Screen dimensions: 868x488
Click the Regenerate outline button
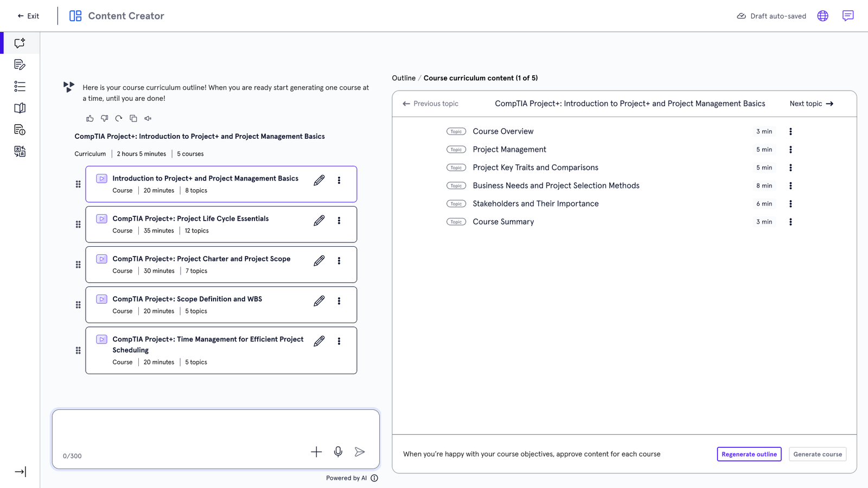pyautogui.click(x=749, y=454)
